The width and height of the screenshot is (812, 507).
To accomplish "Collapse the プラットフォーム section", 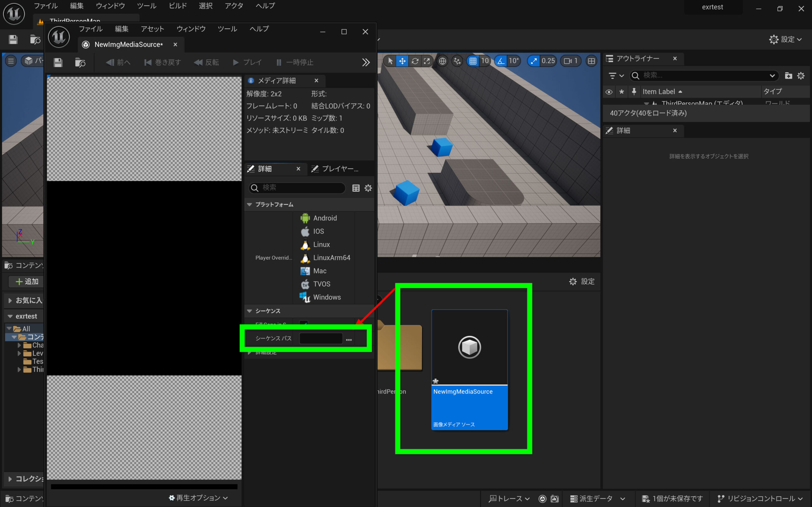I will pos(249,205).
